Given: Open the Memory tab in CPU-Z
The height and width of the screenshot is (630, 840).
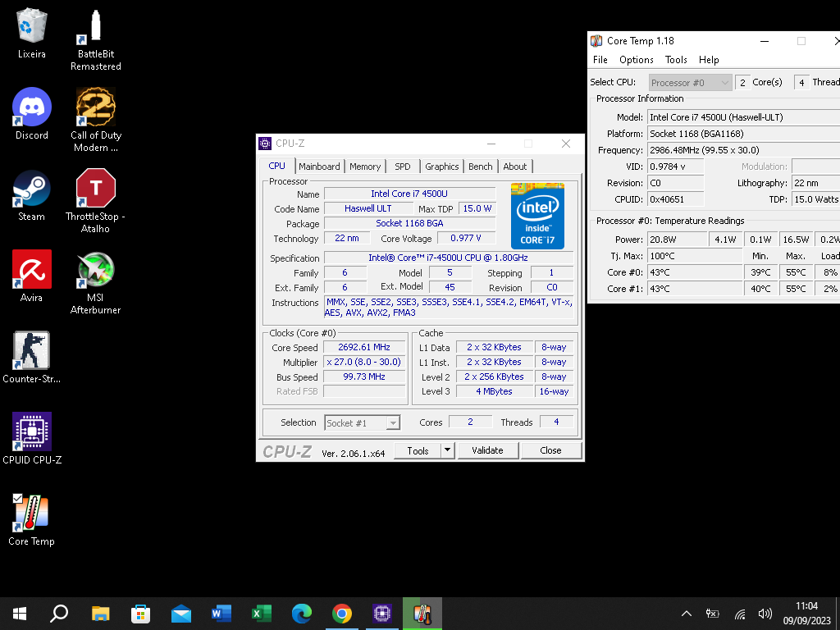Looking at the screenshot, I should click(x=365, y=167).
